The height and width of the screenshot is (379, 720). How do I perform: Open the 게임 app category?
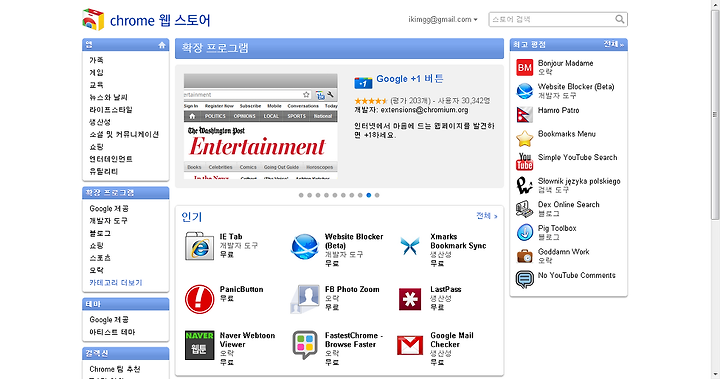96,73
